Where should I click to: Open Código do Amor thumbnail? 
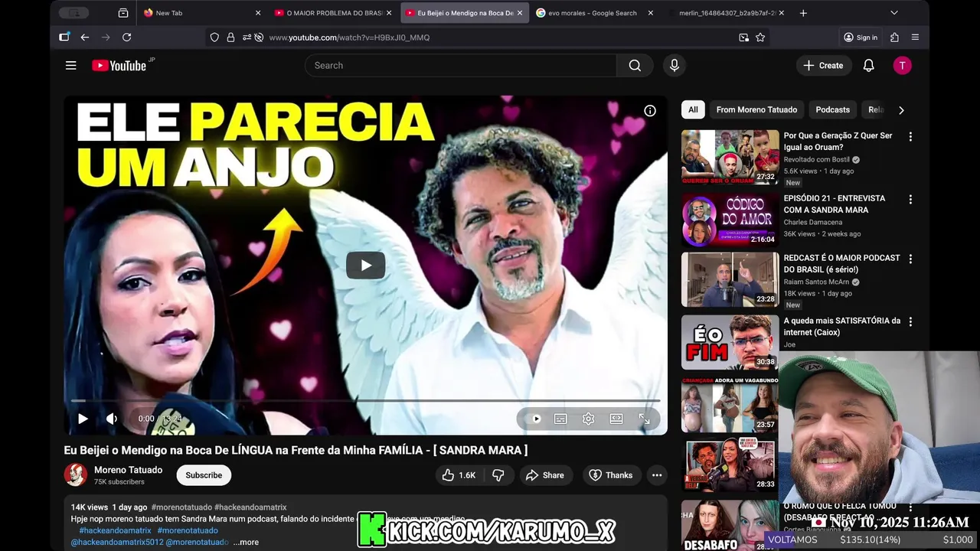730,220
